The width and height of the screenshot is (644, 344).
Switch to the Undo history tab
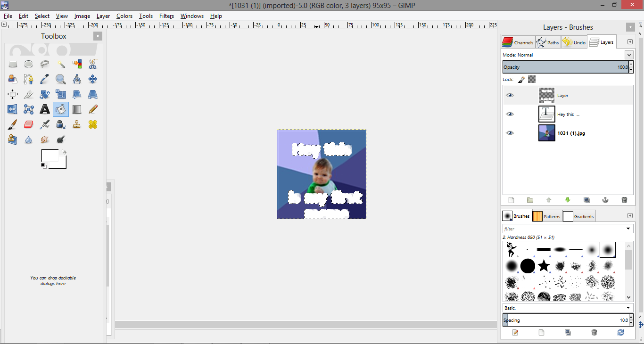[x=574, y=42]
